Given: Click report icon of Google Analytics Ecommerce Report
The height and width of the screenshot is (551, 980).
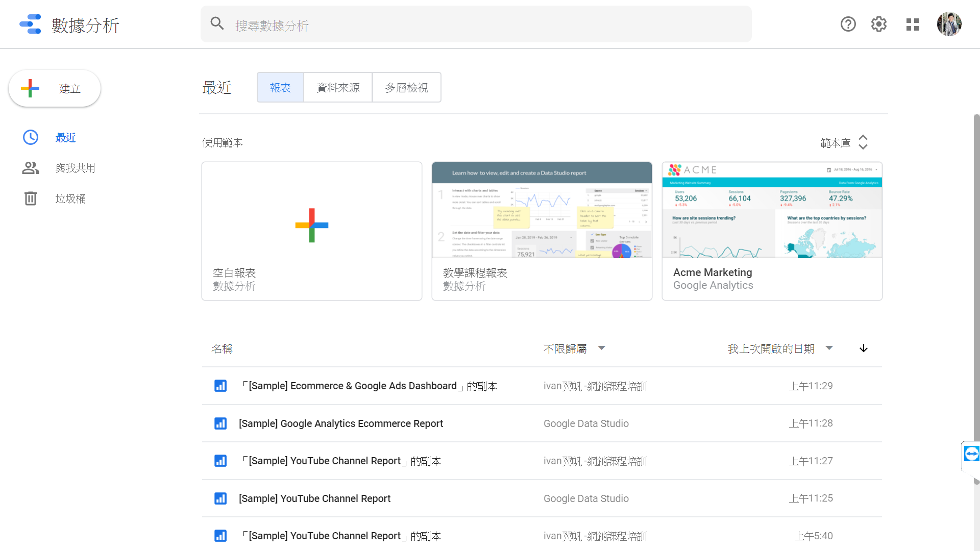Looking at the screenshot, I should coord(220,423).
